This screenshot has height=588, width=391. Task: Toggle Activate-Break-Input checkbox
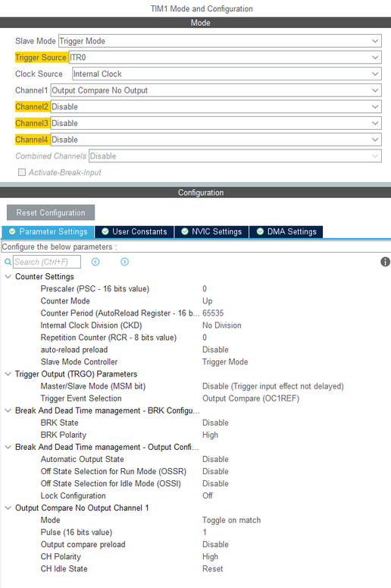[22, 172]
